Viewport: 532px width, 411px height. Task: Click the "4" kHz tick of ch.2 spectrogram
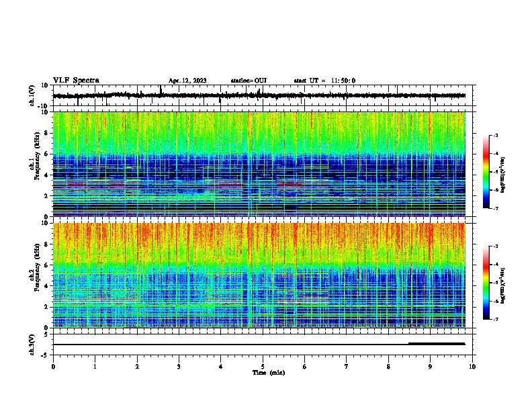46,286
